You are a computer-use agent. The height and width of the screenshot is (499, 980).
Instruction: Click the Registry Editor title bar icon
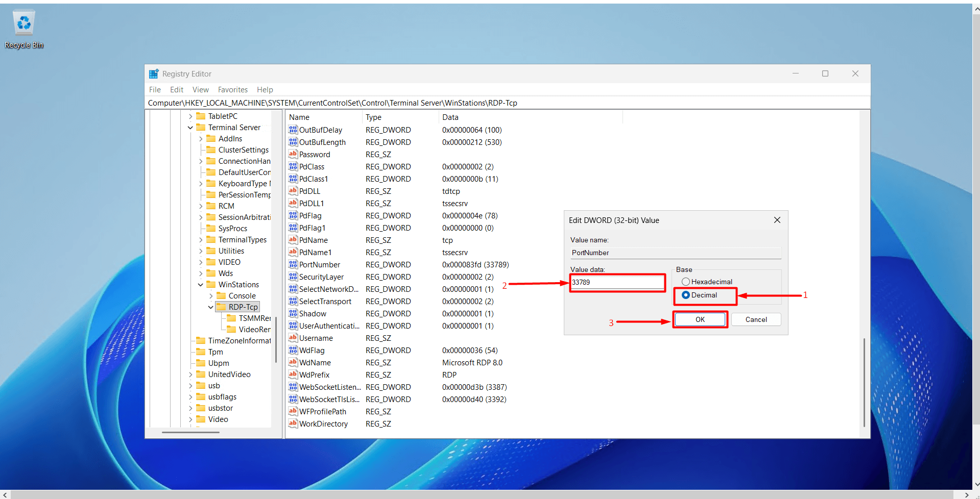coord(154,74)
